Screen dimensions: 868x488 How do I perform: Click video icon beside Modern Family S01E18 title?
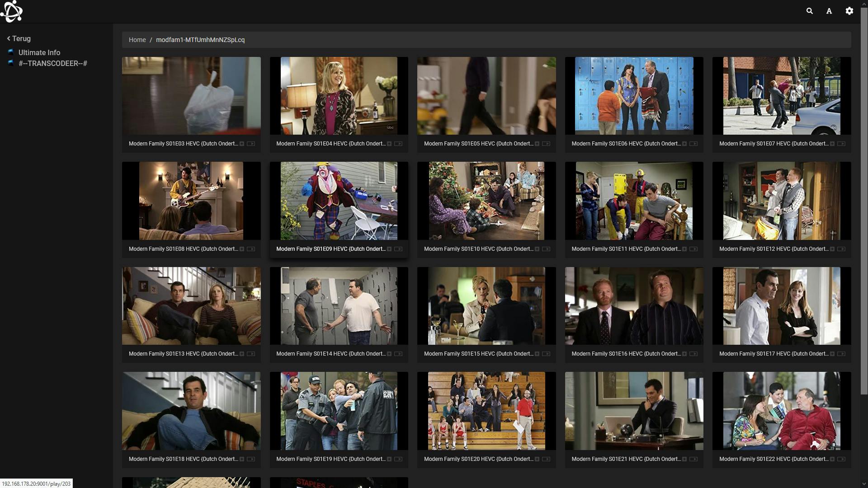coord(251,459)
